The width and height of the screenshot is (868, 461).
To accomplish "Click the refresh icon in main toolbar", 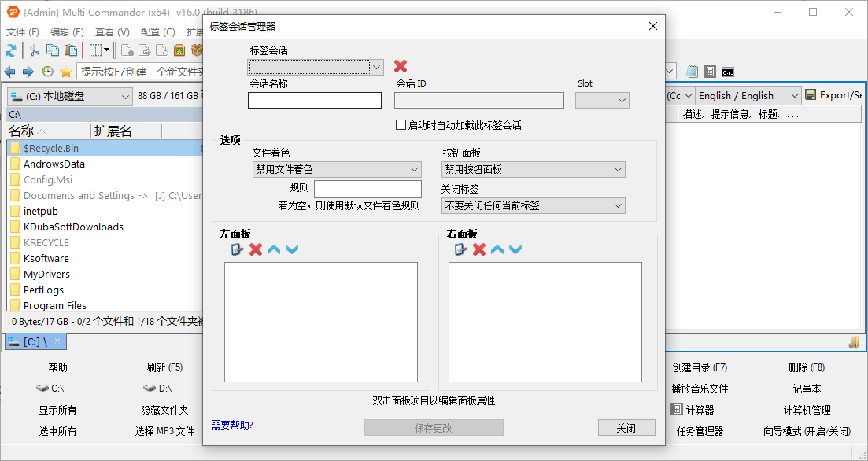I will coord(10,50).
